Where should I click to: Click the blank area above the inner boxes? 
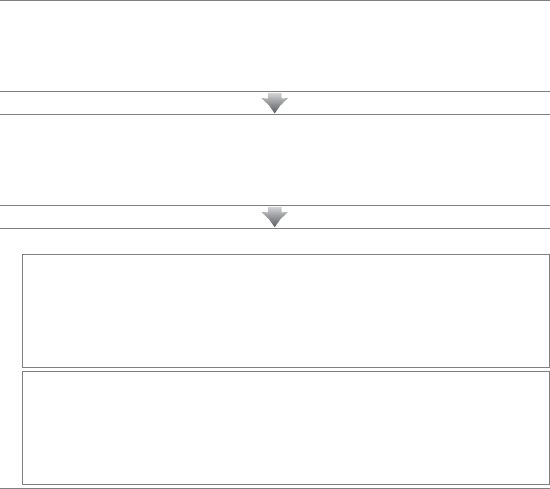275,242
